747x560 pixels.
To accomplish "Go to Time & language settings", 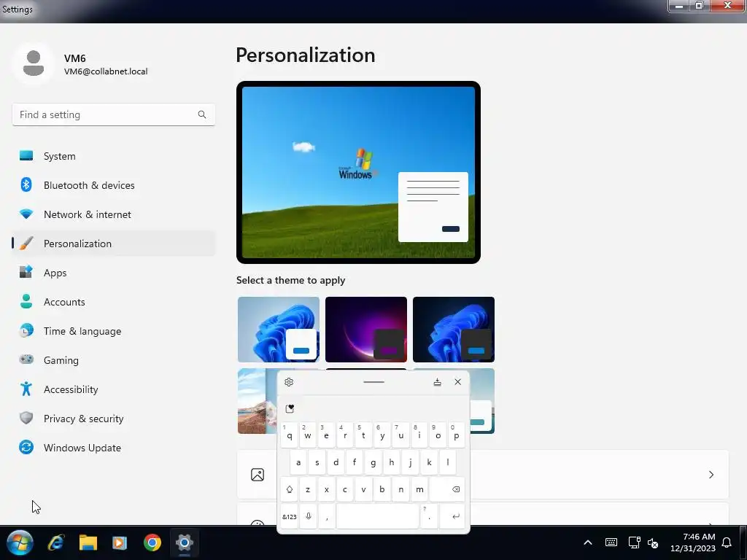I will pyautogui.click(x=113, y=331).
